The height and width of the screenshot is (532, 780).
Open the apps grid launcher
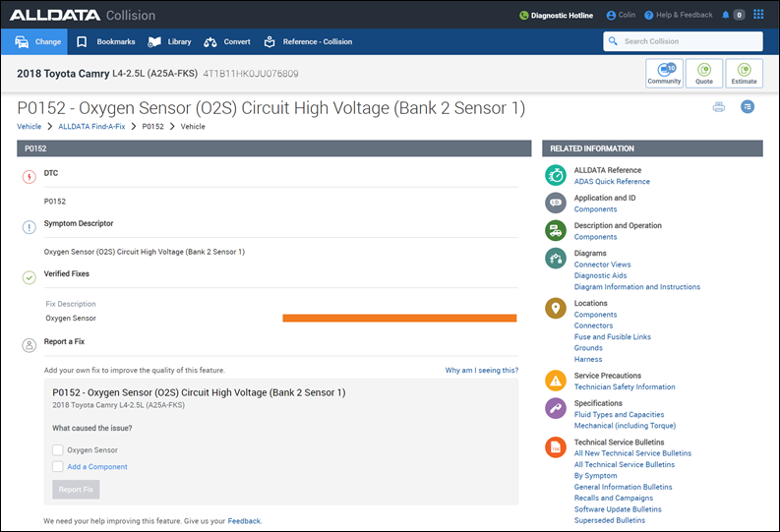pyautogui.click(x=758, y=15)
